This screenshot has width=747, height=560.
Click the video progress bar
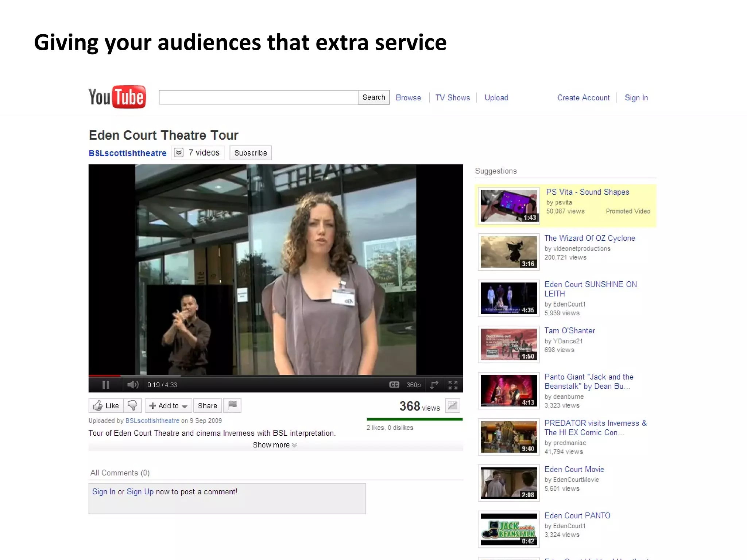tap(276, 376)
